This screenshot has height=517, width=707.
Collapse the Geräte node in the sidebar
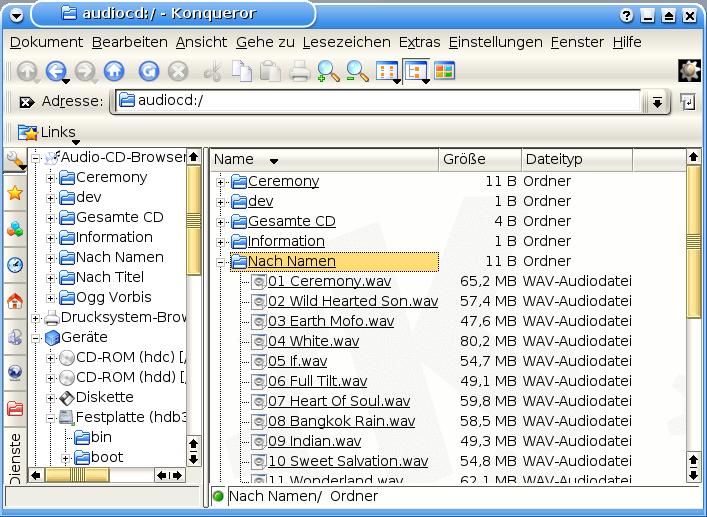tap(35, 338)
